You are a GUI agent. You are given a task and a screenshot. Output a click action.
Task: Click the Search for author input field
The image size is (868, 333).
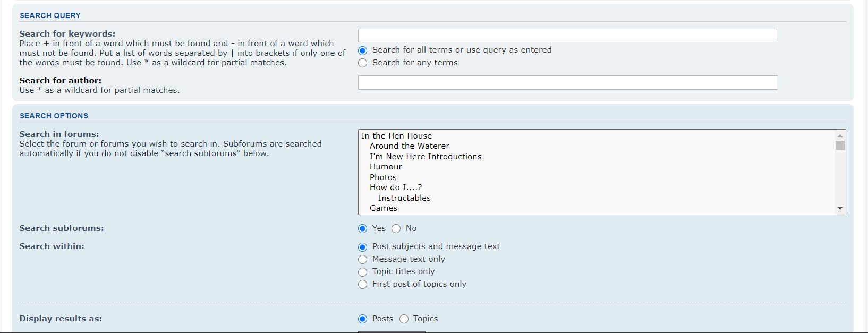(x=567, y=82)
